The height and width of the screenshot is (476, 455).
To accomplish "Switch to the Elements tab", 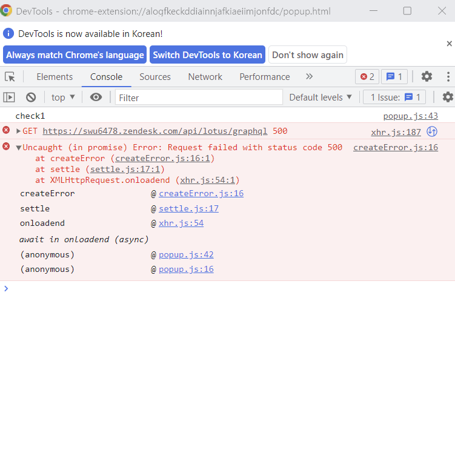I will pos(55,77).
